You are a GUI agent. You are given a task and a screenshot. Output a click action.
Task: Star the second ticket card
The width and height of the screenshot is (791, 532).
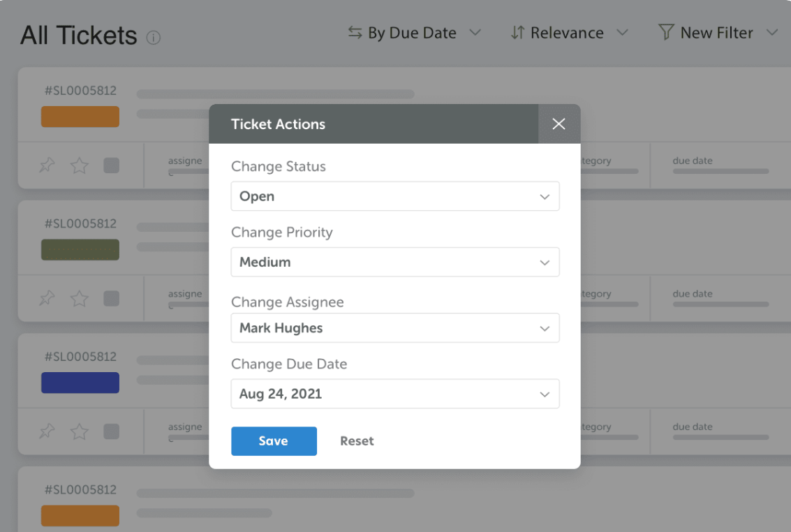point(79,298)
